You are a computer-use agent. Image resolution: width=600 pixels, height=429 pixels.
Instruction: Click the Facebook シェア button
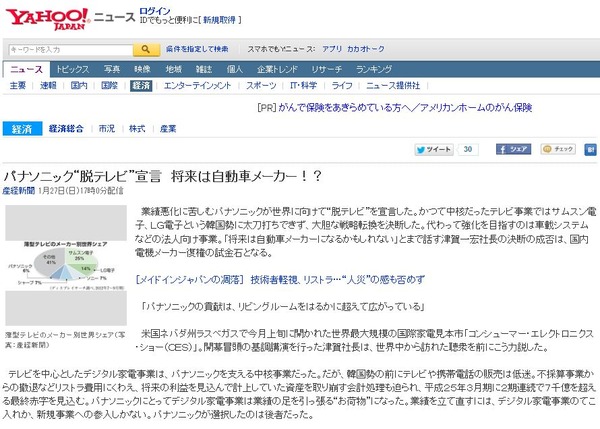coord(514,149)
